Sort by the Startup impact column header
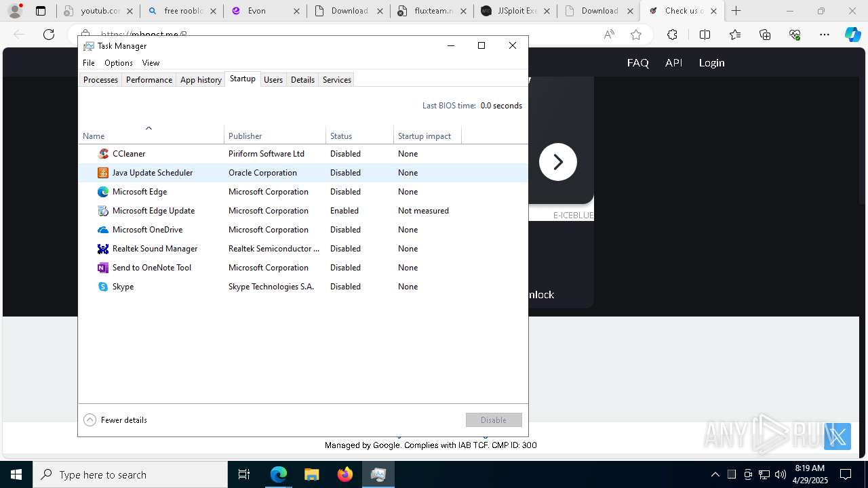 [427, 136]
